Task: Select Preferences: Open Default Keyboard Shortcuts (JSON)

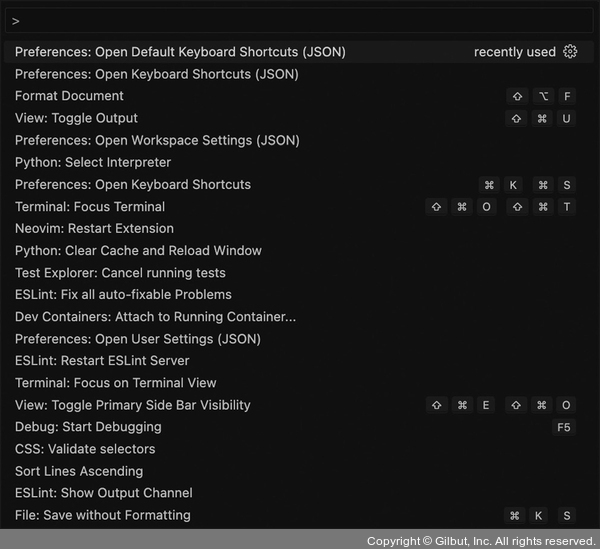Action: [x=180, y=52]
